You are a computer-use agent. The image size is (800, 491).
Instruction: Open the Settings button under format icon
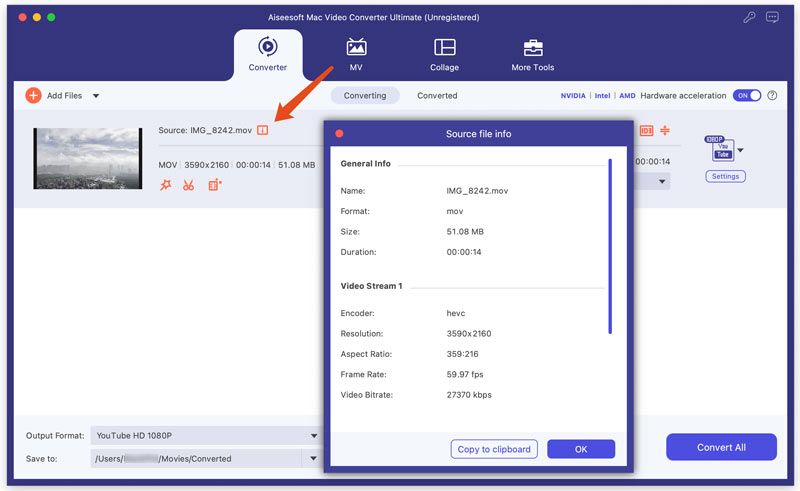click(x=726, y=176)
